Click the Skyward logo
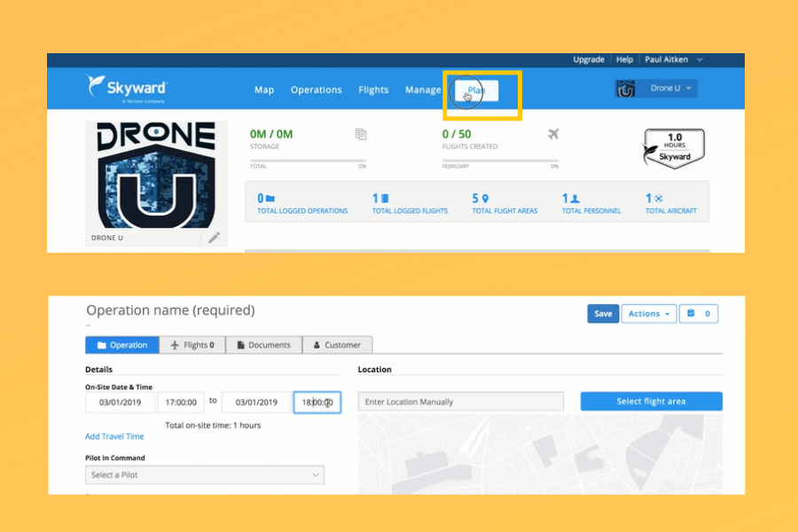Image resolution: width=798 pixels, height=532 pixels. [127, 88]
